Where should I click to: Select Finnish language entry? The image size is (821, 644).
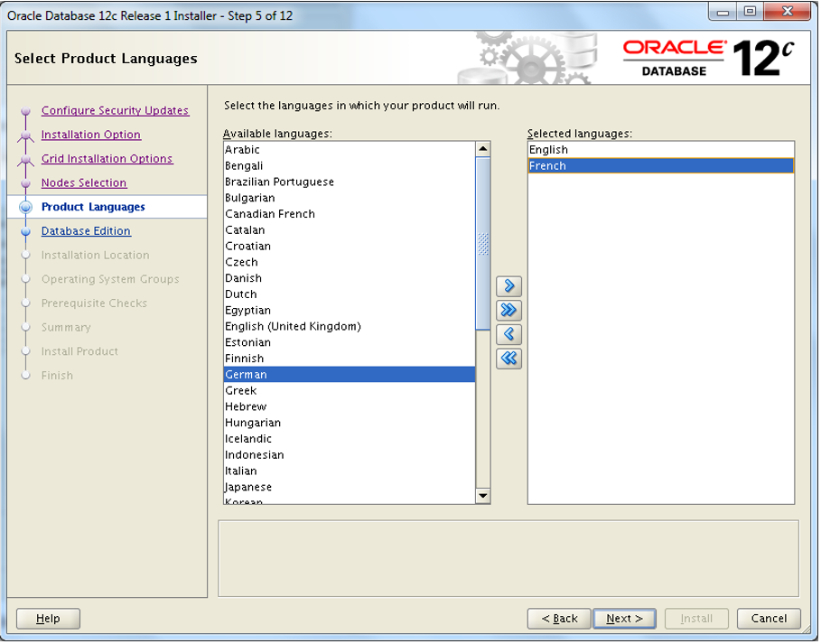coord(350,359)
